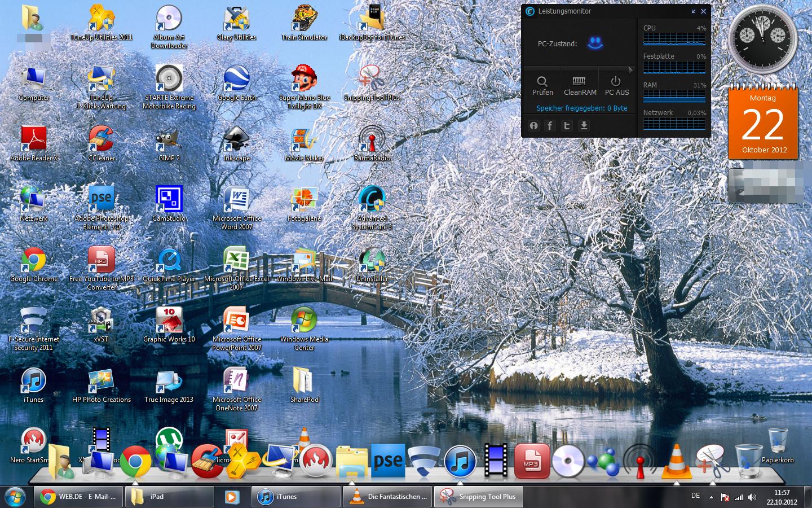This screenshot has width=812, height=508.
Task: Launch Free YouTube to MP3 Converter
Action: point(101,268)
